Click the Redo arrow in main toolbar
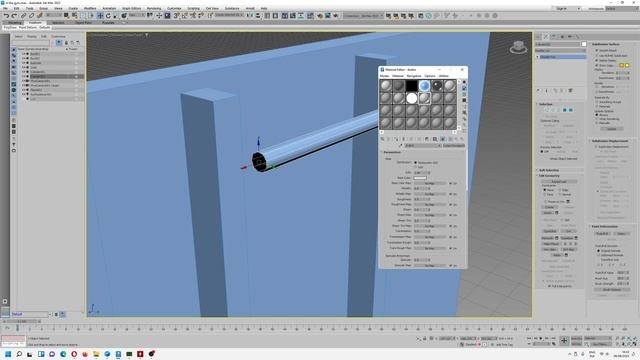Screen dimensions: 640x360 14,16
